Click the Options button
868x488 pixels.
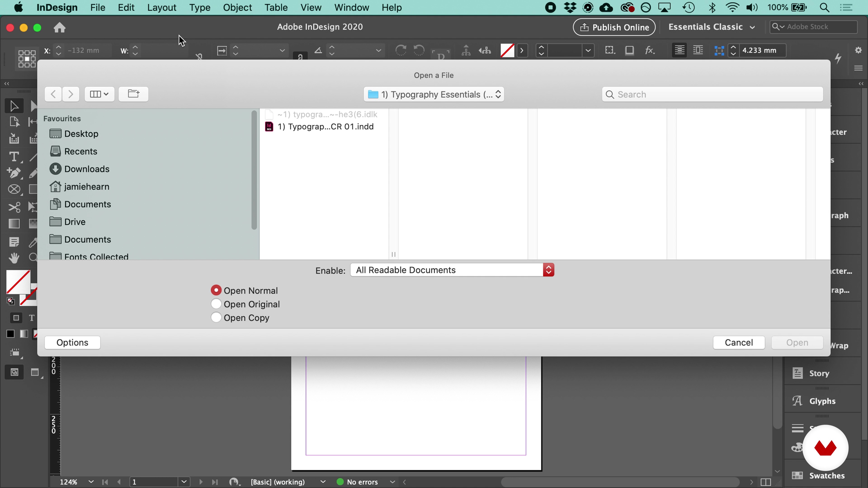coord(72,343)
